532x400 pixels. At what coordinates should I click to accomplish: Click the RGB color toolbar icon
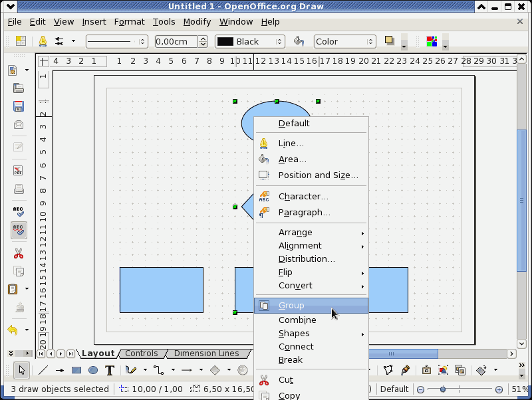click(432, 41)
